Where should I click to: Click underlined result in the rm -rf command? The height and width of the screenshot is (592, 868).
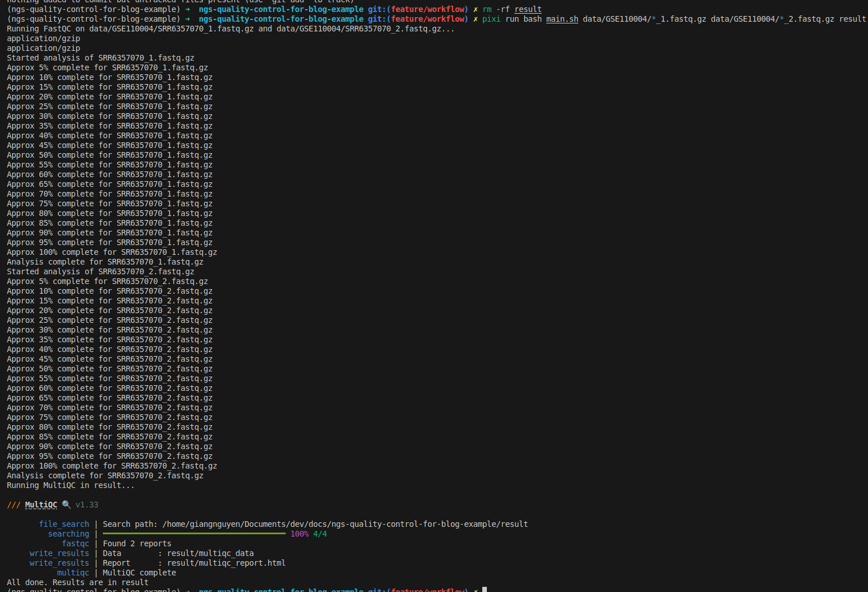527,9
